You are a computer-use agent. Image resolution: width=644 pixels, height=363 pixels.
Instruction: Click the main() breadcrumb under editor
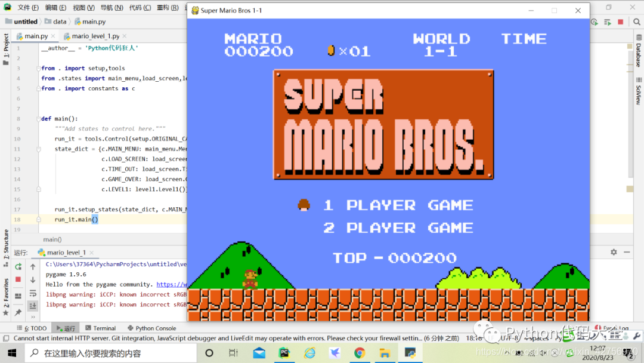52,239
